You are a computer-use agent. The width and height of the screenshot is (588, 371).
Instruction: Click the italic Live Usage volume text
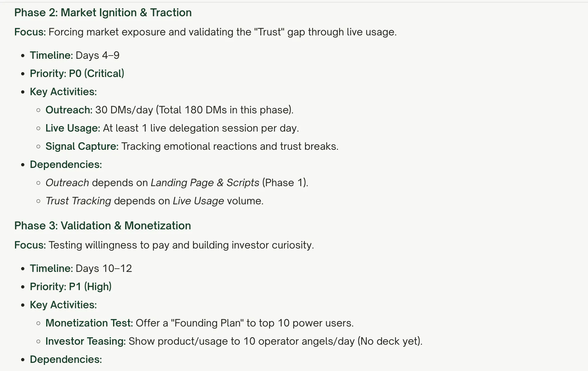(x=198, y=201)
